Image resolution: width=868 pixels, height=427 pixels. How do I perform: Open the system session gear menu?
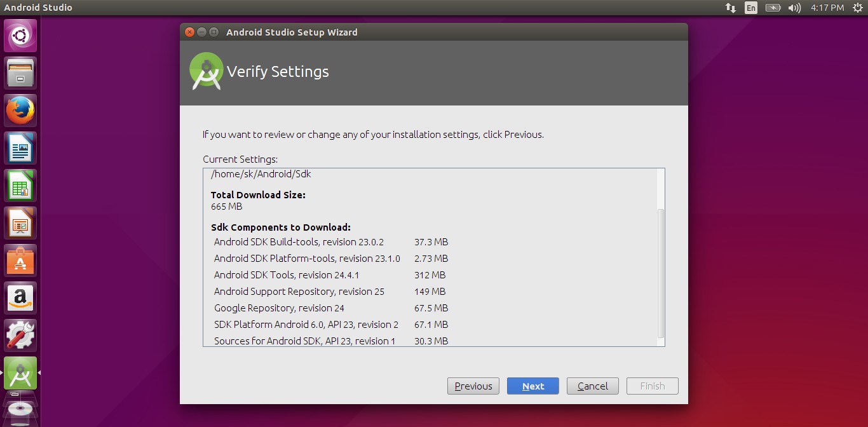pyautogui.click(x=857, y=8)
